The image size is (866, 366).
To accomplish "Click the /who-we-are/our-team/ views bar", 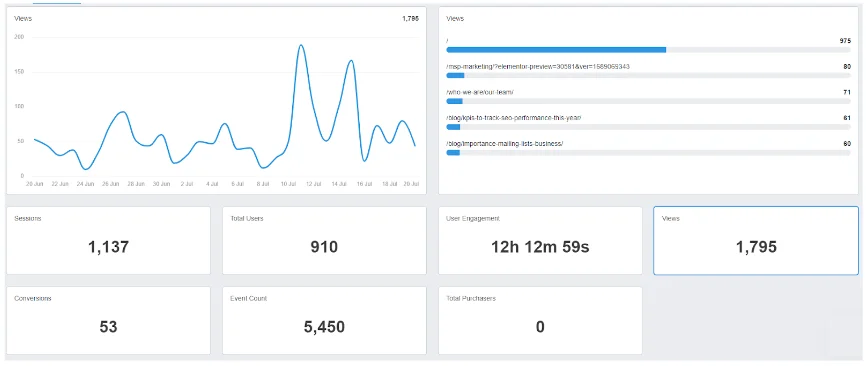I will click(x=648, y=101).
